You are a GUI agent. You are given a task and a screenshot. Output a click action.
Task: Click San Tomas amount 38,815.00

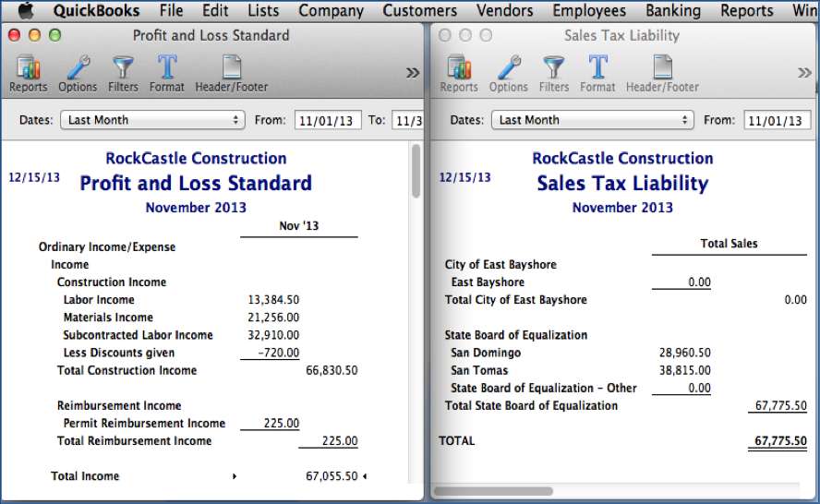tap(684, 371)
